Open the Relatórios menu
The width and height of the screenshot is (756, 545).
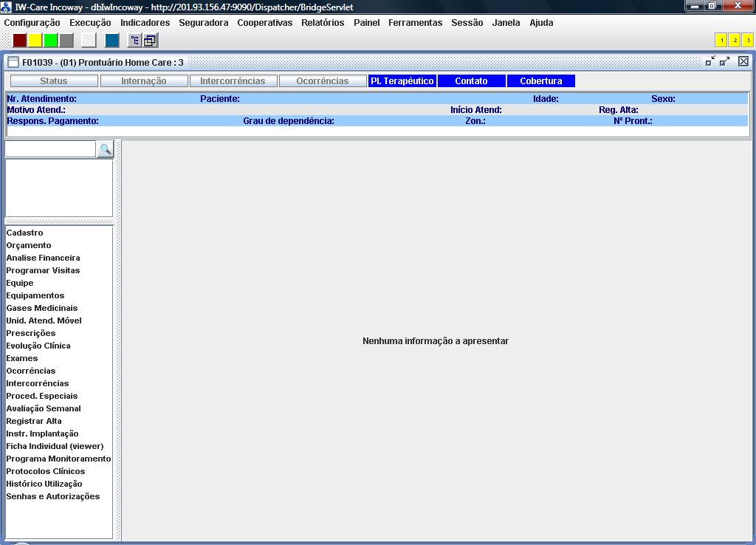point(323,23)
